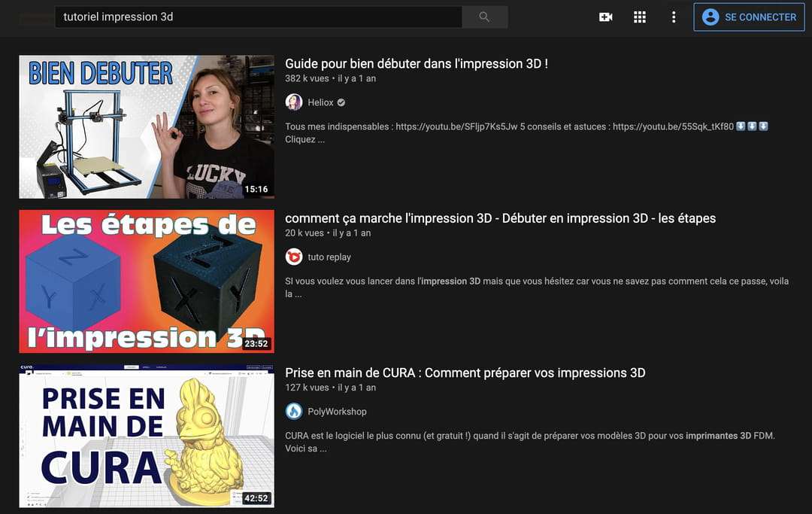Open the YouTube apps grid icon
812x514 pixels.
coord(640,17)
